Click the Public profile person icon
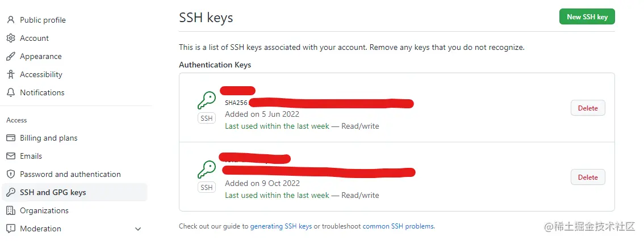Viewport: 644px width, 241px height. pyautogui.click(x=10, y=20)
